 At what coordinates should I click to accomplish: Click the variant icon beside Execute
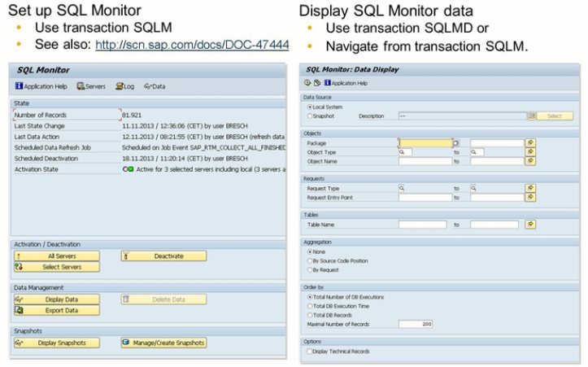pyautogui.click(x=316, y=82)
